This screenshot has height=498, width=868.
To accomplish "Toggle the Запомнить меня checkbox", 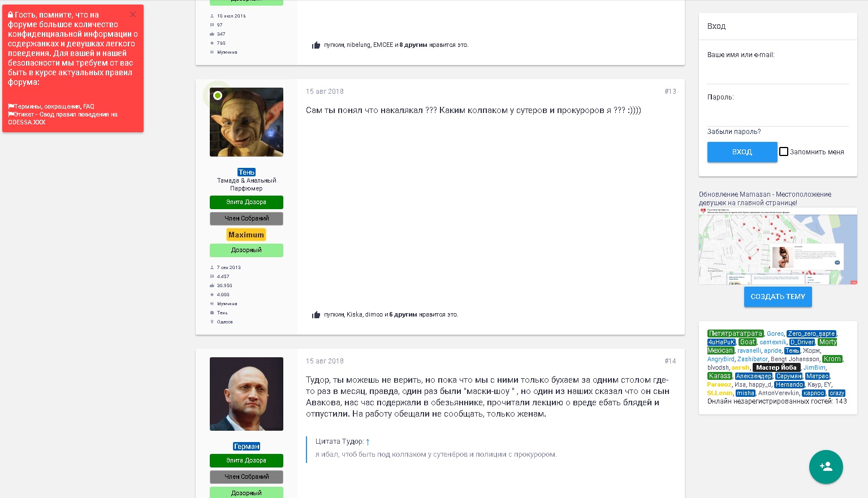I will [784, 151].
